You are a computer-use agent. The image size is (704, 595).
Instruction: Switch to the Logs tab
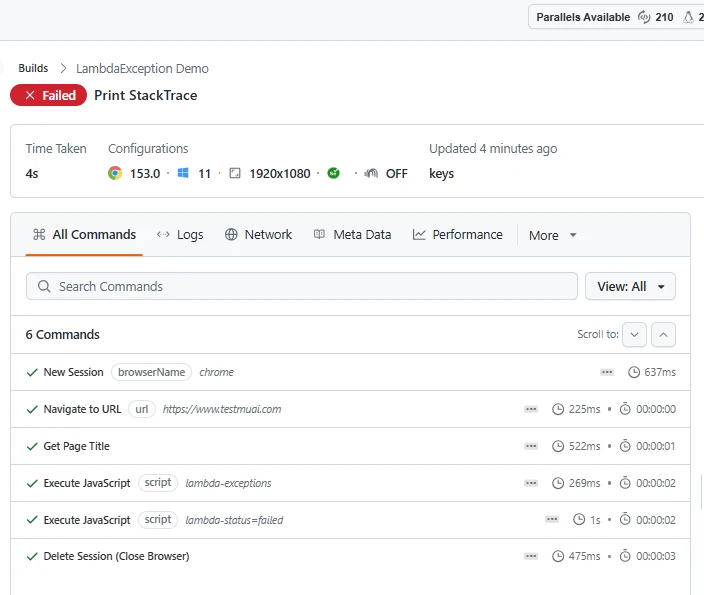click(x=180, y=234)
